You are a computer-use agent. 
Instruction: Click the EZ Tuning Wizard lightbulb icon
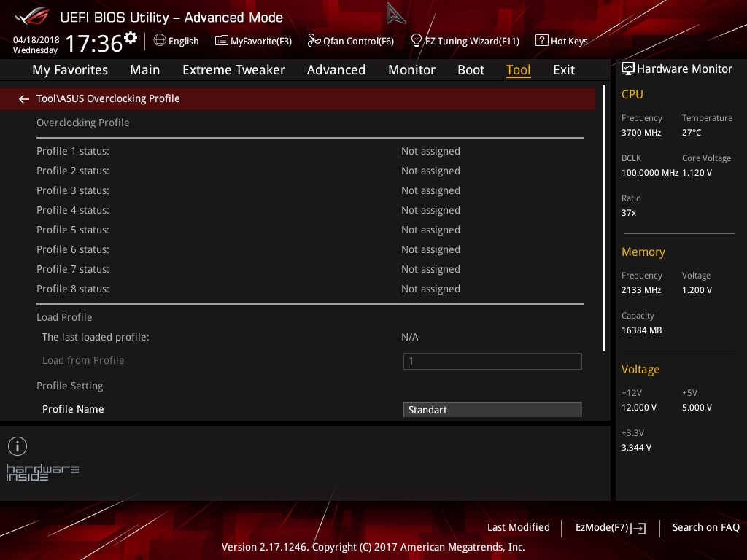417,41
